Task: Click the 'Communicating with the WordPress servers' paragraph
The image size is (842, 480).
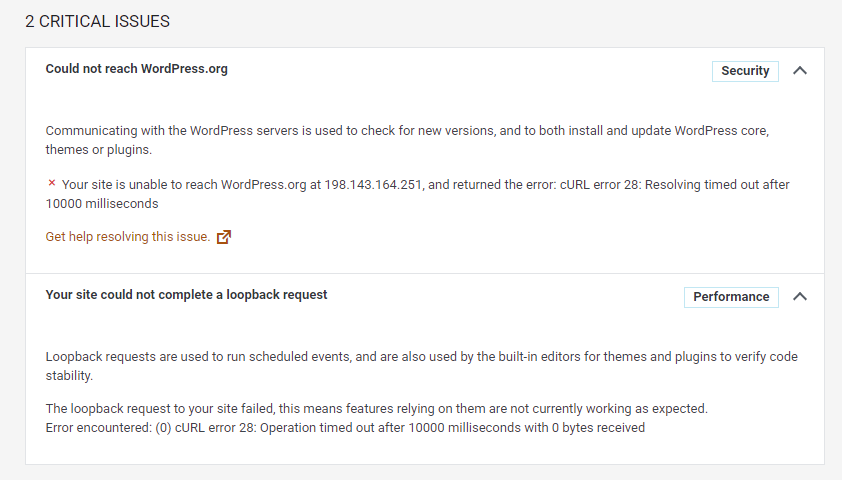Action: click(x=400, y=131)
